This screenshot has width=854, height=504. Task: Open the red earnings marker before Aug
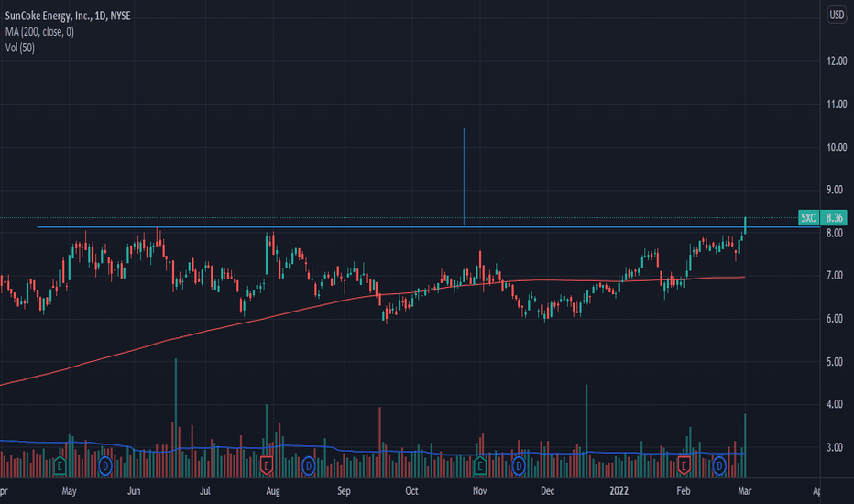[x=266, y=466]
